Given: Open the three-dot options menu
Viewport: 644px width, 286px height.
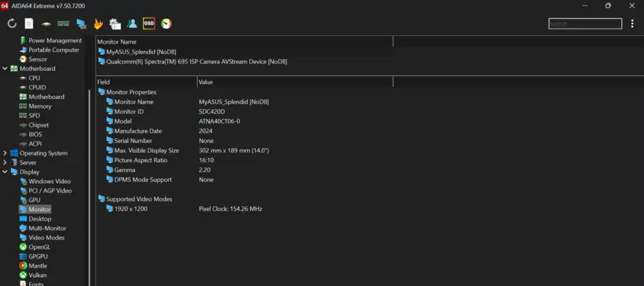Looking at the screenshot, I should click(x=632, y=24).
